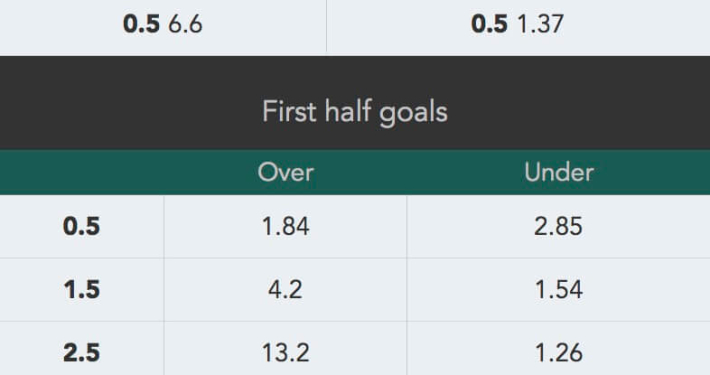The image size is (710, 375).
Task: Pick the 2.85 Under odds
Action: pyautogui.click(x=558, y=226)
